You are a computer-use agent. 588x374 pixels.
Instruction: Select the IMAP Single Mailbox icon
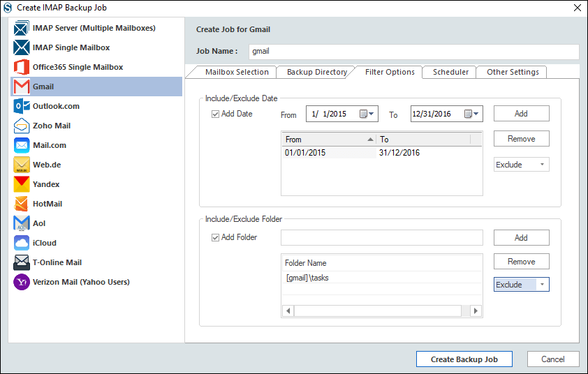(x=22, y=47)
